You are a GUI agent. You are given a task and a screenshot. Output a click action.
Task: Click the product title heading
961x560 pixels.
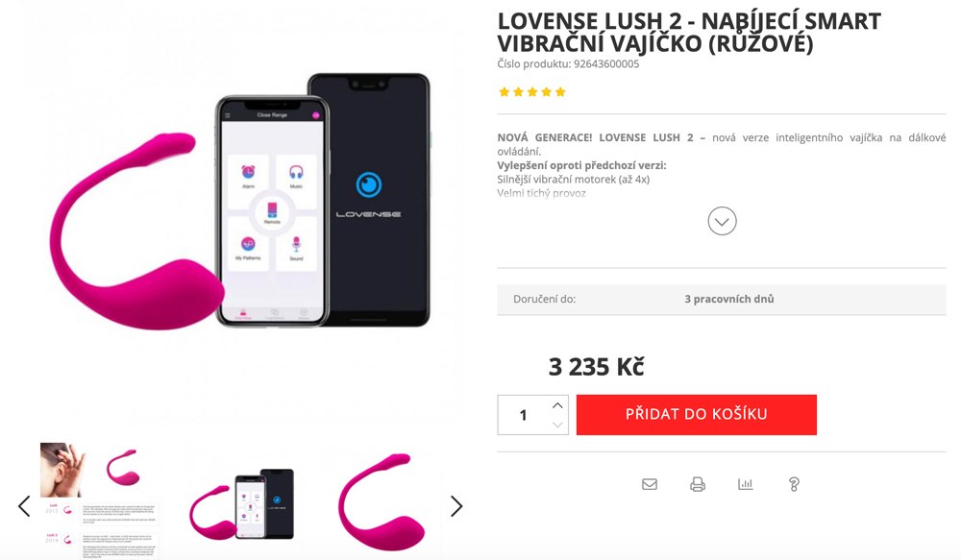point(689,33)
